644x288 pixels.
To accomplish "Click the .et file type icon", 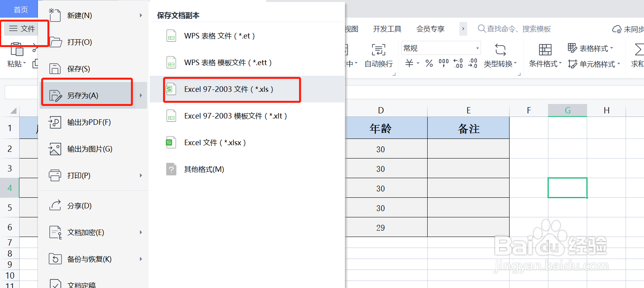I will click(171, 36).
